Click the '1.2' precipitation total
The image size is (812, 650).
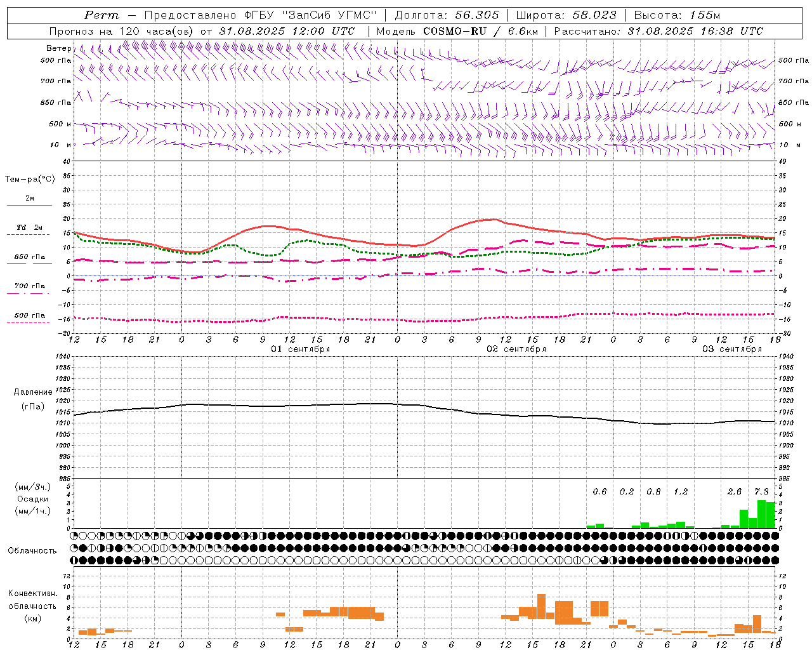[681, 492]
